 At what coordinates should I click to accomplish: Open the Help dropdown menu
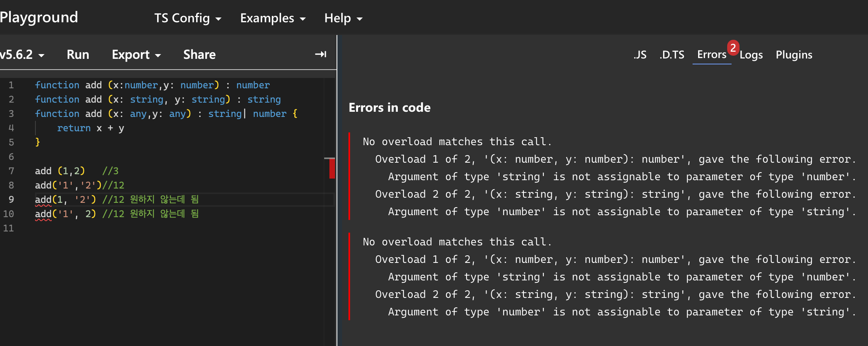[343, 18]
